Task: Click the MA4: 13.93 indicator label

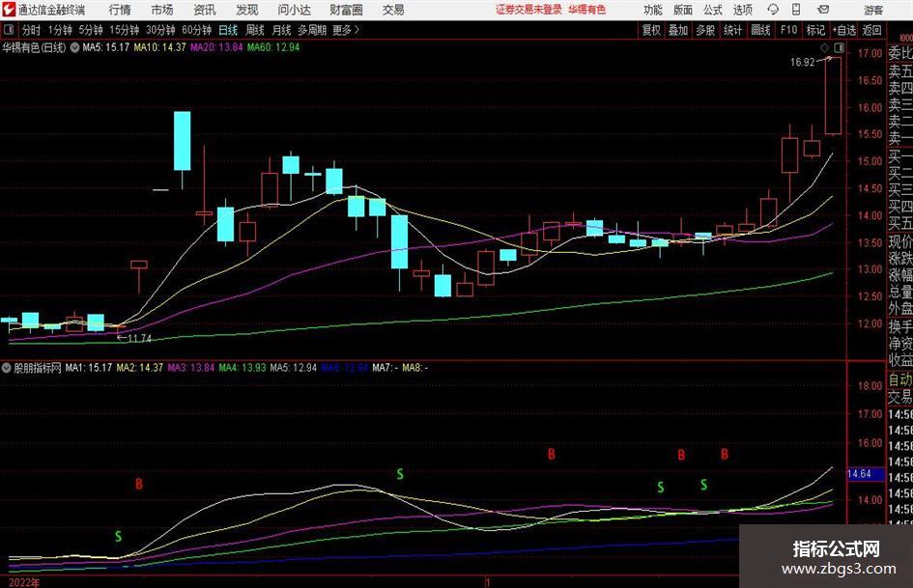Action: coord(243,368)
